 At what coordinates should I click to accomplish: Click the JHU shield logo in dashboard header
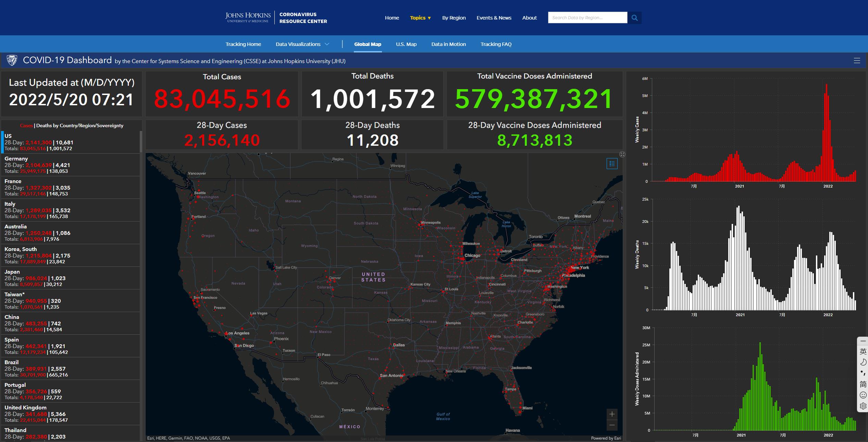pyautogui.click(x=12, y=61)
